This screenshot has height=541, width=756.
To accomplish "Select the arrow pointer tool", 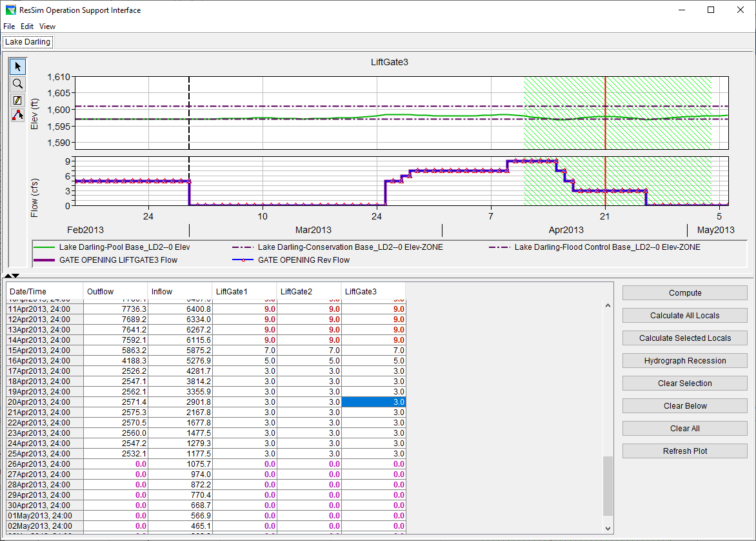I will tap(17, 66).
